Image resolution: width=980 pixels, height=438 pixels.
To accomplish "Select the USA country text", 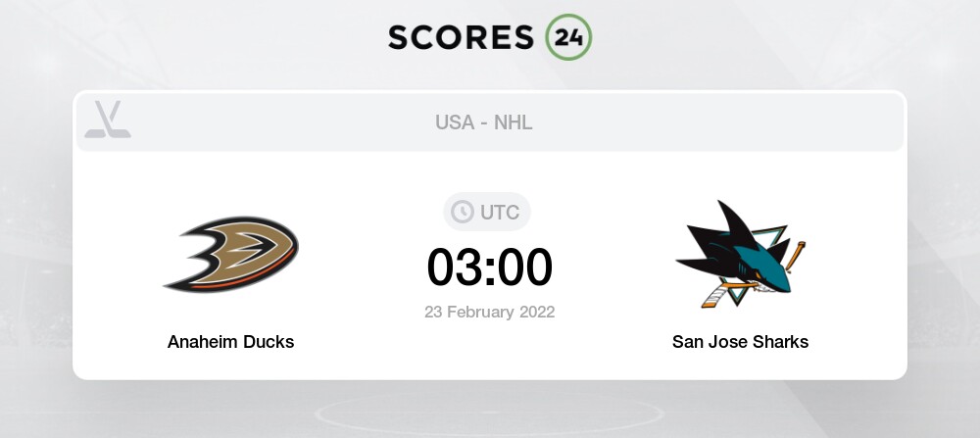I will click(454, 122).
